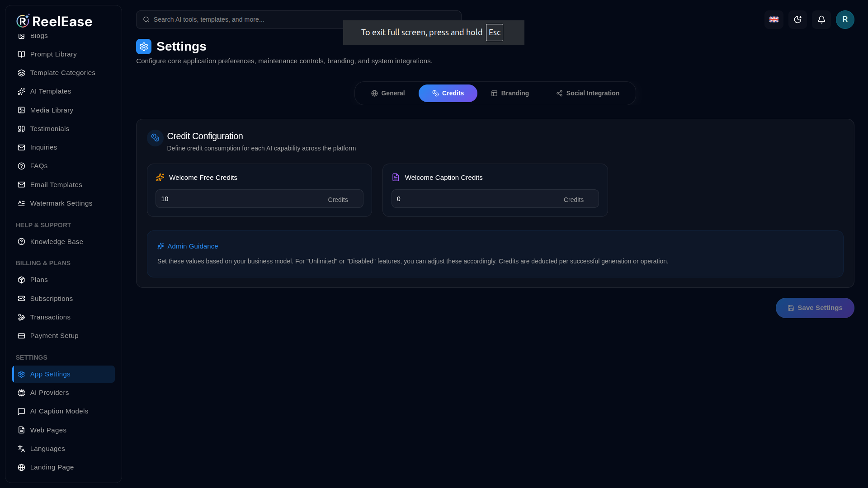Click the Save Settings button

(815, 308)
